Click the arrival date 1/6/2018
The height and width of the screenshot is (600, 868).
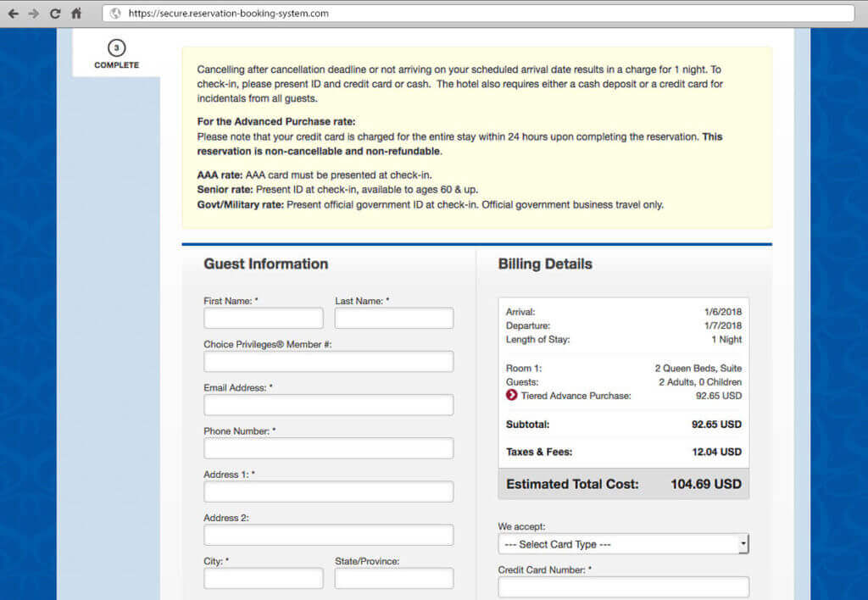723,312
